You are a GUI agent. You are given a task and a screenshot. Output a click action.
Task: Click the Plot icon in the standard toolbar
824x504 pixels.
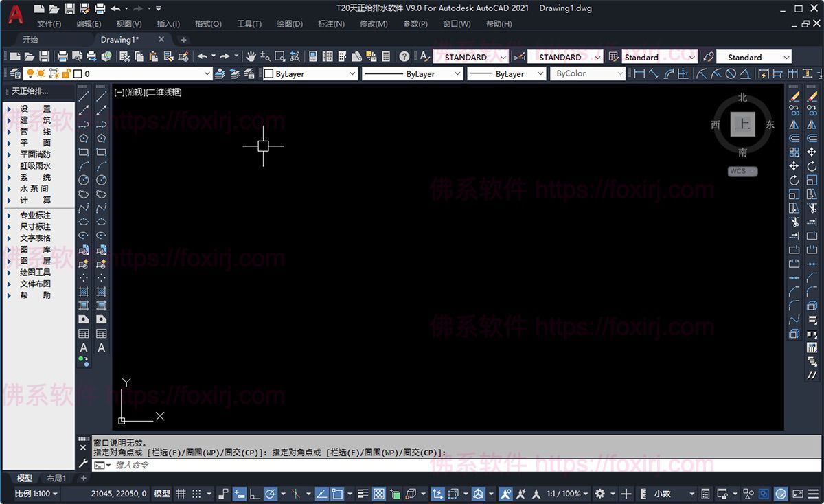pyautogui.click(x=64, y=56)
